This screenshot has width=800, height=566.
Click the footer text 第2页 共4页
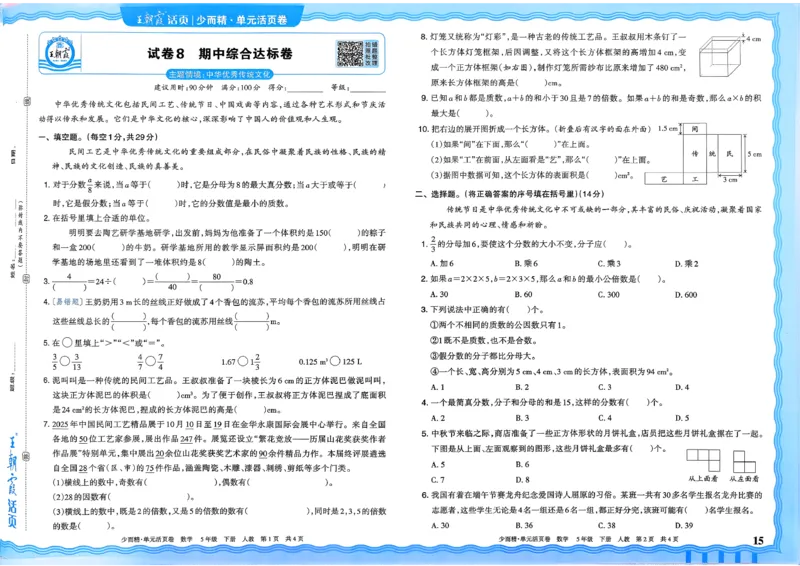pos(657,539)
